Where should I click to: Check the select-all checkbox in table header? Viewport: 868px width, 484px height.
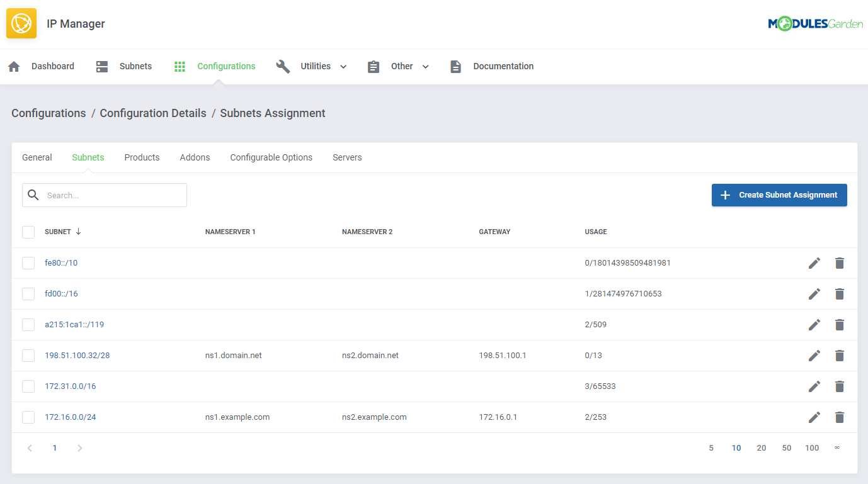pyautogui.click(x=28, y=232)
